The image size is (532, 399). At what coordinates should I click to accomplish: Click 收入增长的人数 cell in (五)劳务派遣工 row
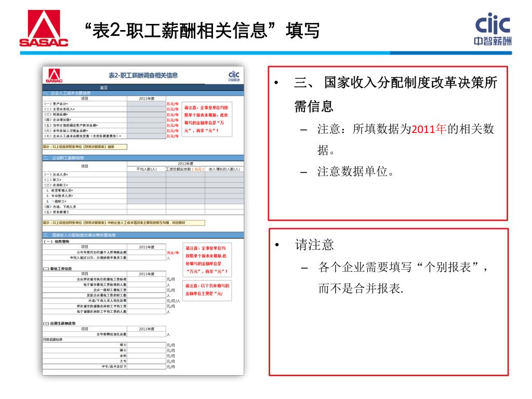click(224, 212)
